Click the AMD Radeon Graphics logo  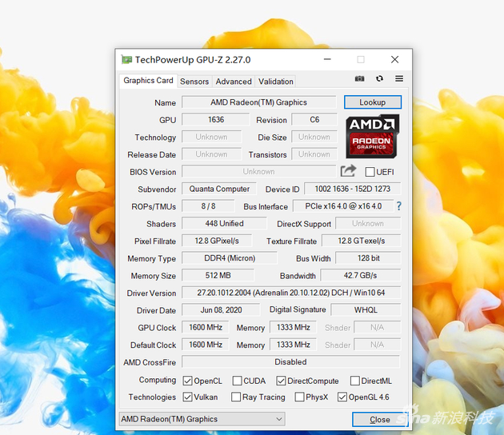(372, 137)
